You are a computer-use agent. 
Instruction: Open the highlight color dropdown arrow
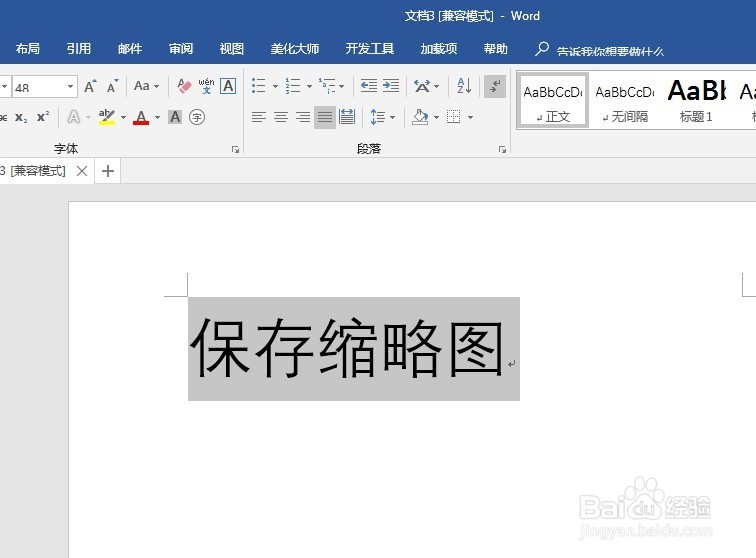tap(123, 117)
